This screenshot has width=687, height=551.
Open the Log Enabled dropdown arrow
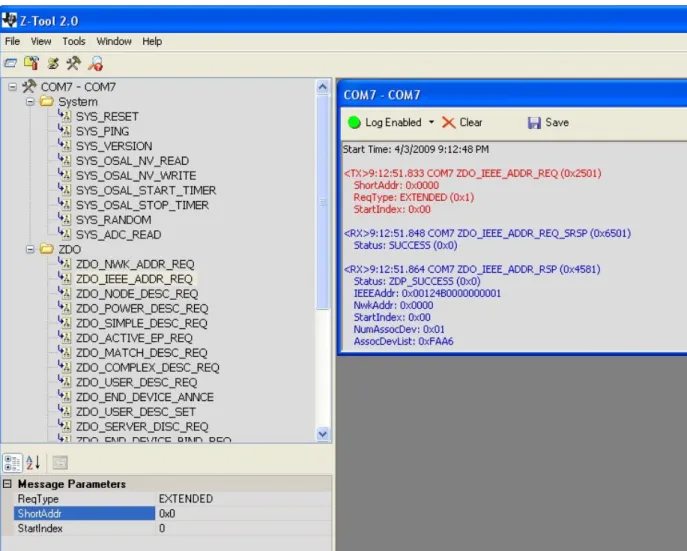click(431, 122)
